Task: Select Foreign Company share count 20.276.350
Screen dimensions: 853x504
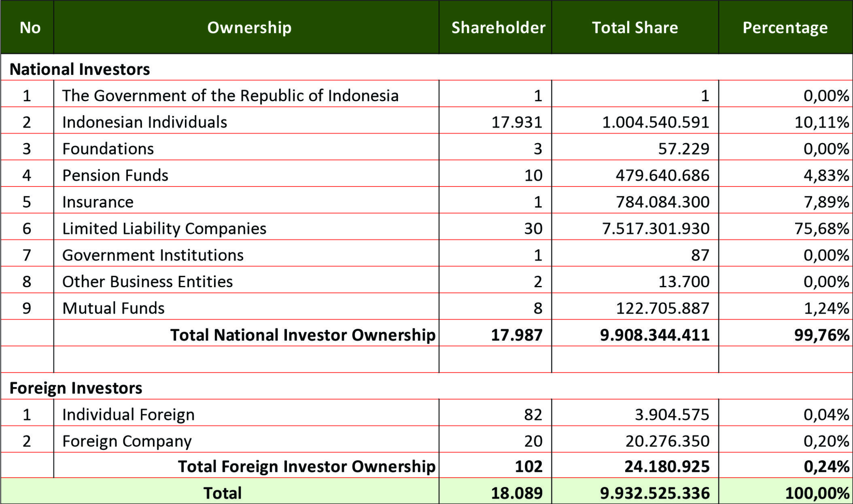Action: tap(667, 441)
